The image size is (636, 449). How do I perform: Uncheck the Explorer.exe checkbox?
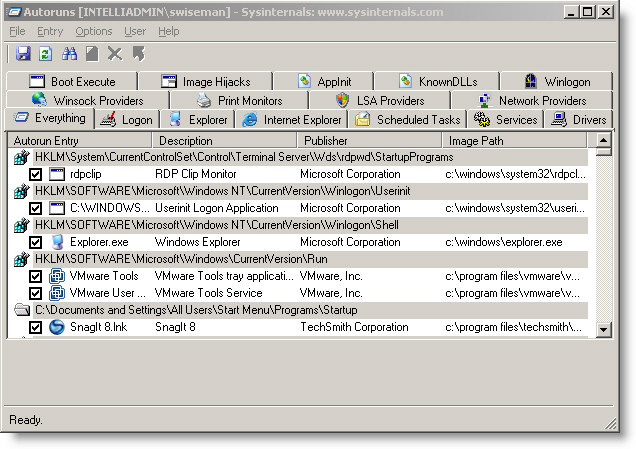[35, 243]
